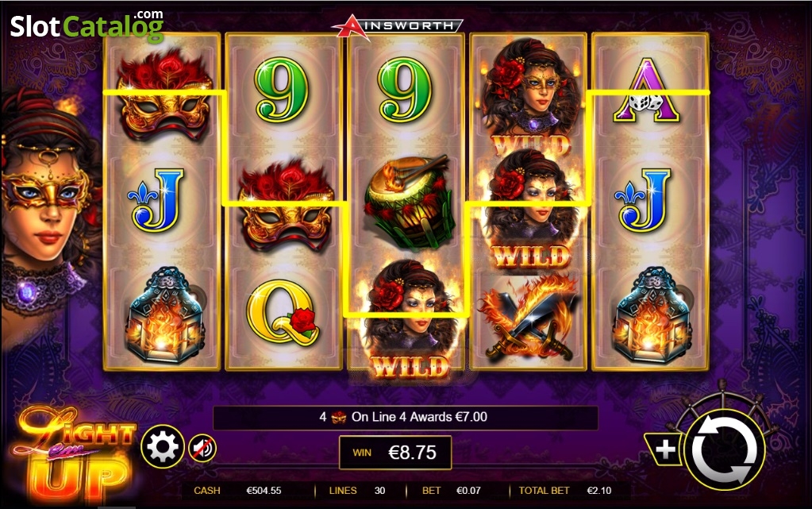Click the Line 4 Awards €7.00 message bar
Screen dimensions: 812x509
tap(406, 417)
